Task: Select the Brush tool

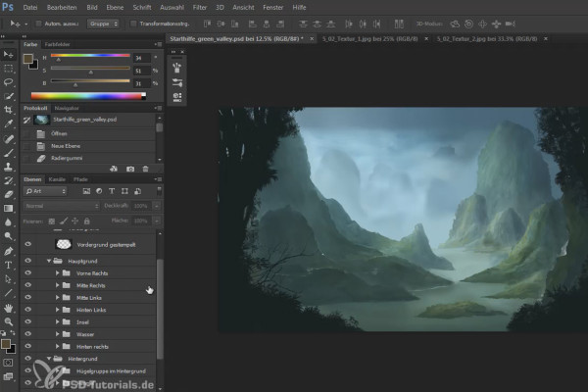Action: 8,153
